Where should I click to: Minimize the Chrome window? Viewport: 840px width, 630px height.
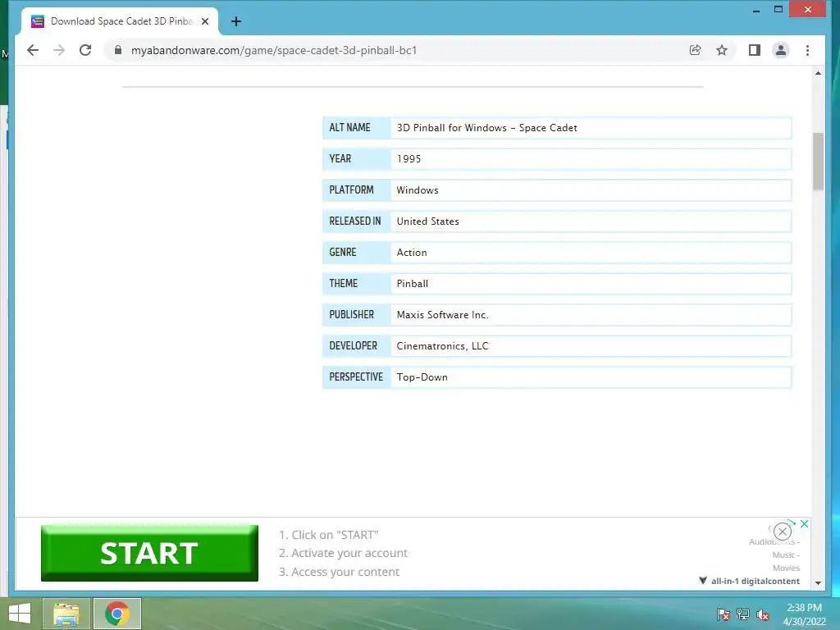coord(756,10)
